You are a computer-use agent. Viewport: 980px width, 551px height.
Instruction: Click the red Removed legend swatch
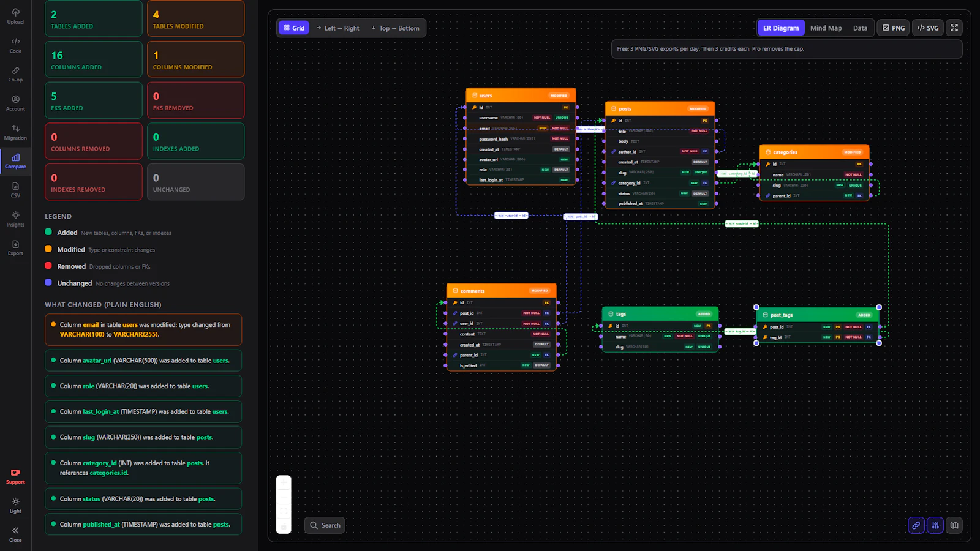click(48, 266)
